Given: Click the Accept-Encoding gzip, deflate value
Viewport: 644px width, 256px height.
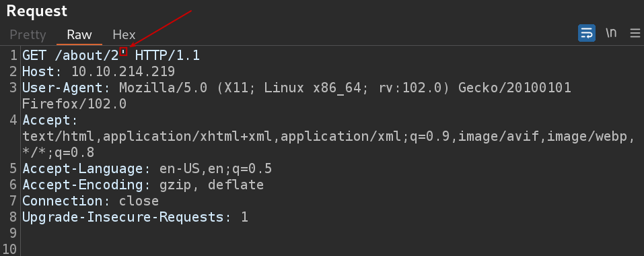Looking at the screenshot, I should (x=211, y=185).
